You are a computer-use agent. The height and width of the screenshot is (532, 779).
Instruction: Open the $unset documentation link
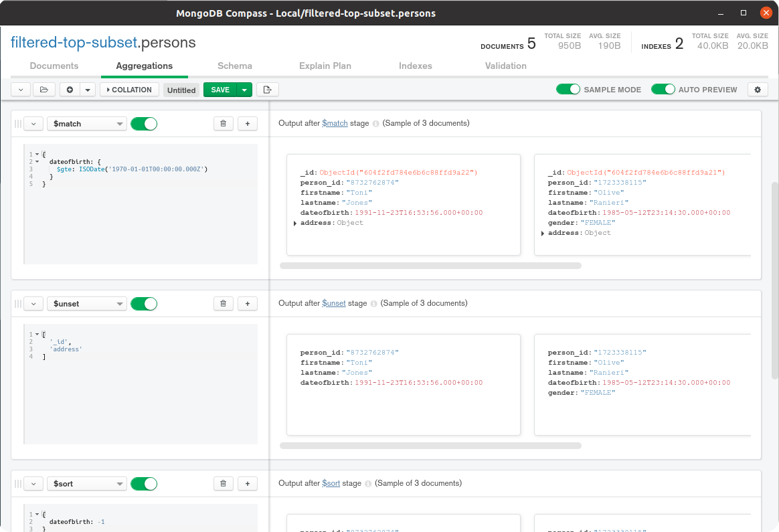334,303
